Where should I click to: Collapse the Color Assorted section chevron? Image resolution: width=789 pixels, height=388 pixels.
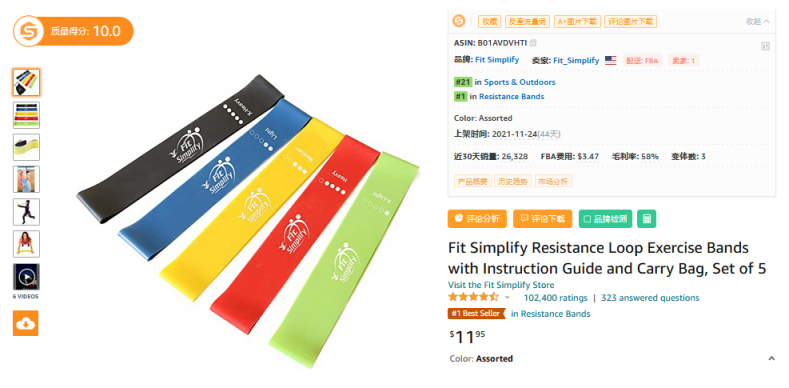pyautogui.click(x=771, y=359)
